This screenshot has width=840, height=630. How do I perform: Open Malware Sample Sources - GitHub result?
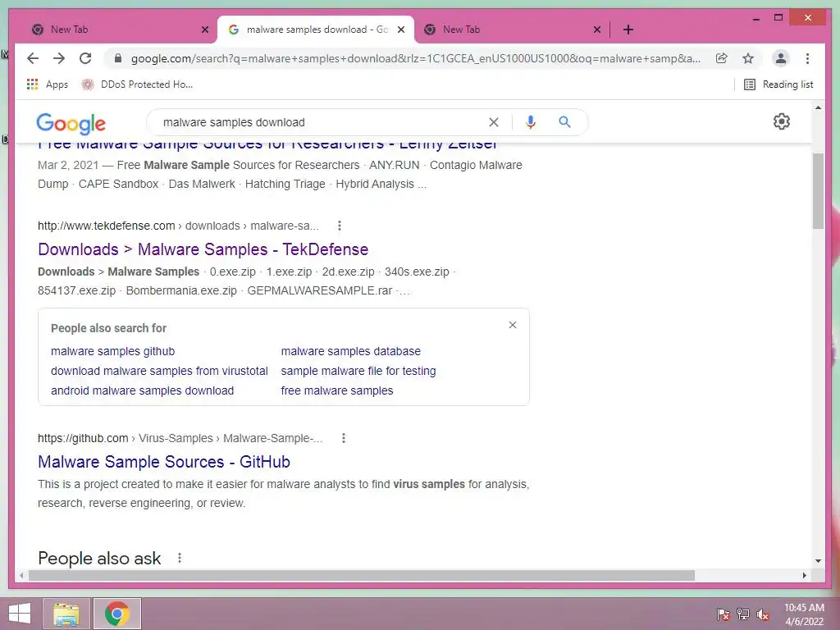pos(164,462)
